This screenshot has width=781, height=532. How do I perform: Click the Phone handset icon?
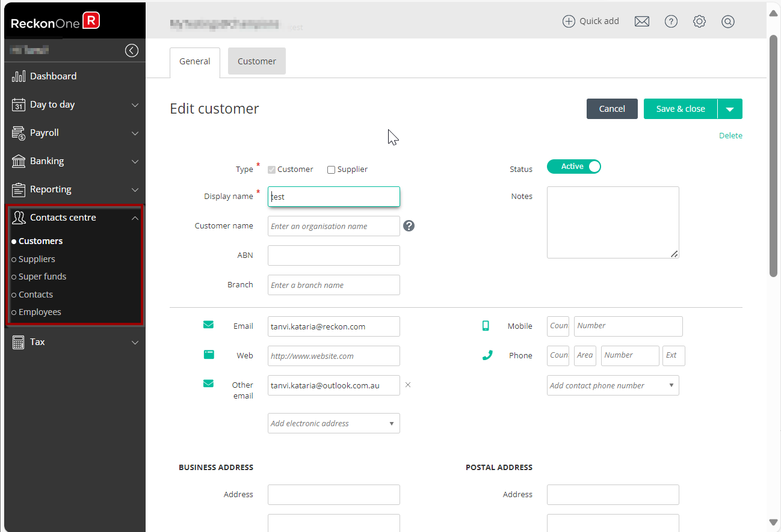[x=487, y=355]
